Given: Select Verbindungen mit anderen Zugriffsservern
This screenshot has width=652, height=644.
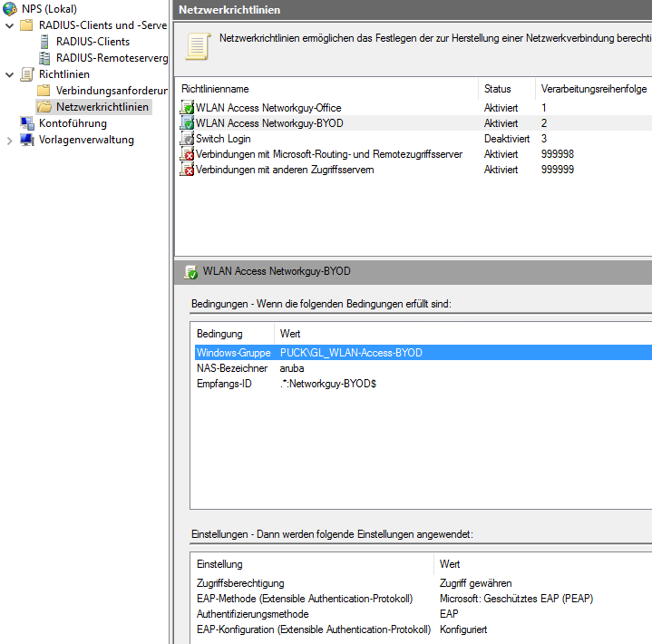Looking at the screenshot, I should [285, 170].
